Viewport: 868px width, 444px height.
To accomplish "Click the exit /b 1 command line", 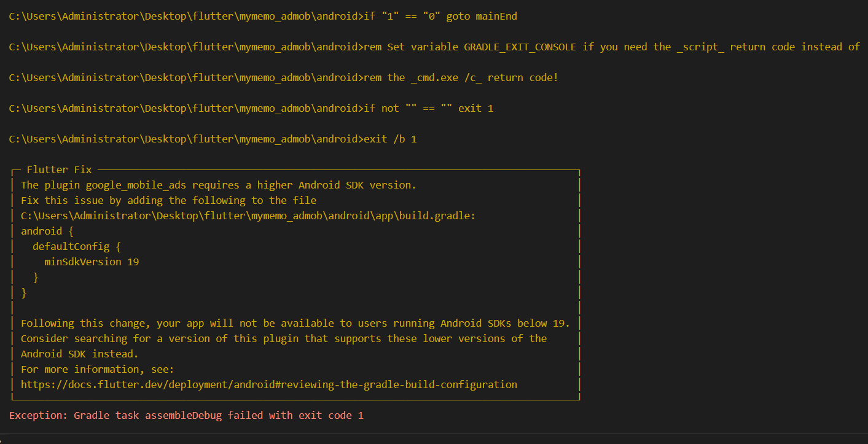I will (x=213, y=139).
